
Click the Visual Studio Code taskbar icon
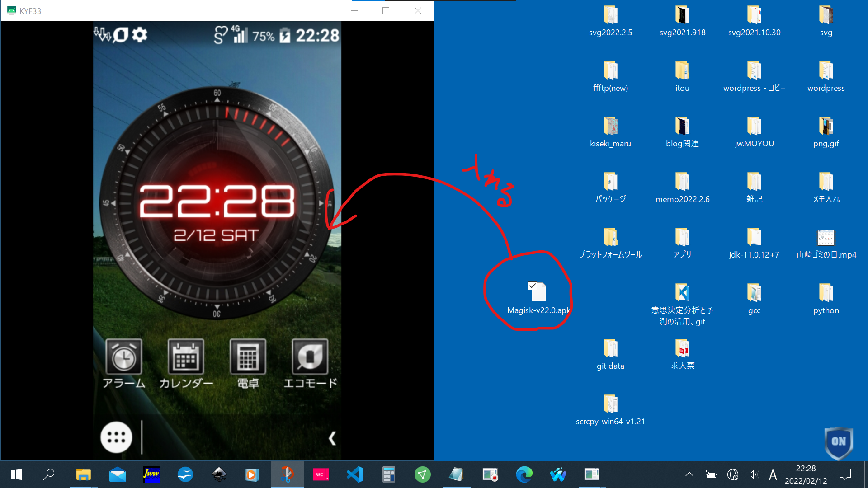355,474
